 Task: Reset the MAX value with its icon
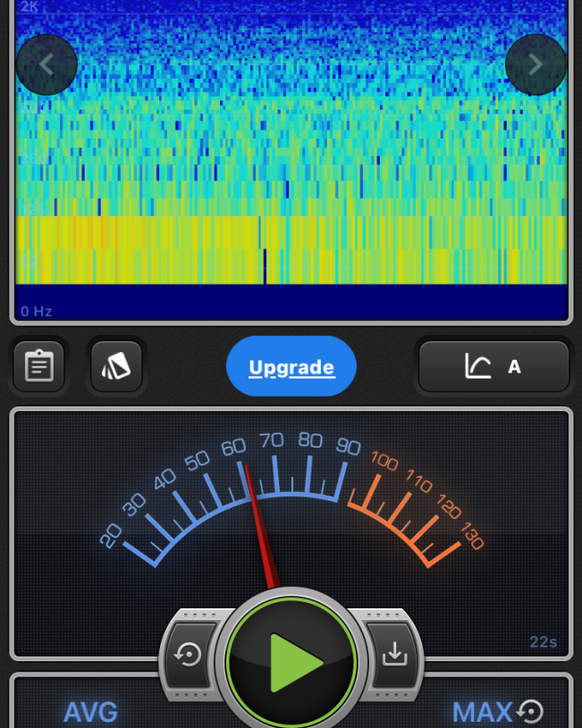tap(531, 711)
